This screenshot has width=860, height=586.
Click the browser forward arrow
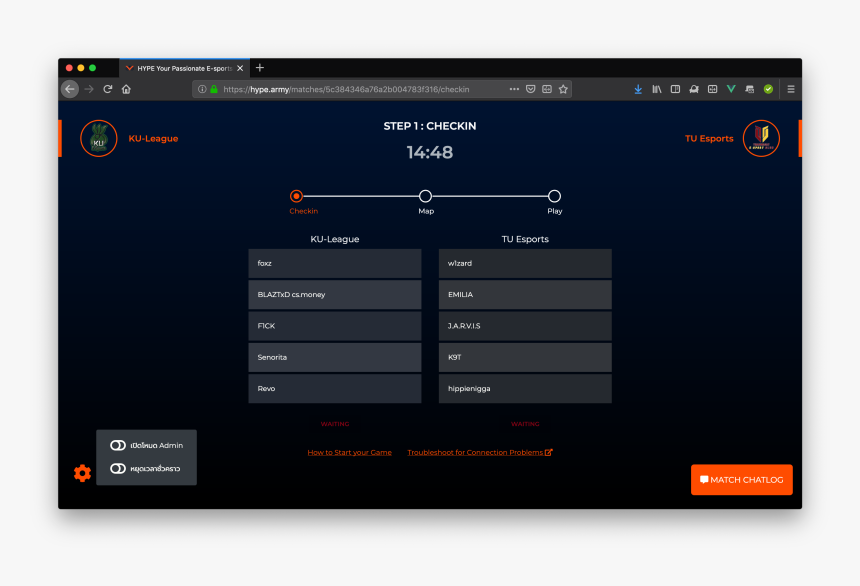pyautogui.click(x=89, y=89)
